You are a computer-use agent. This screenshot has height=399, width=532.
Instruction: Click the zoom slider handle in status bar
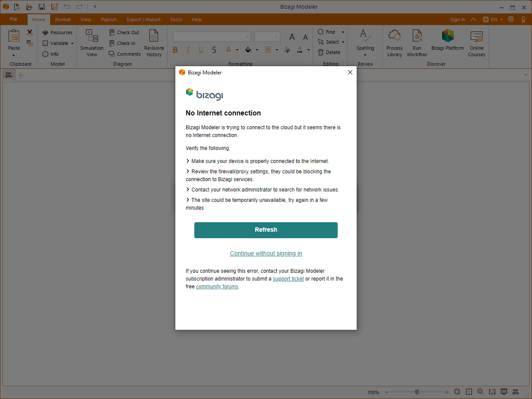[417, 392]
